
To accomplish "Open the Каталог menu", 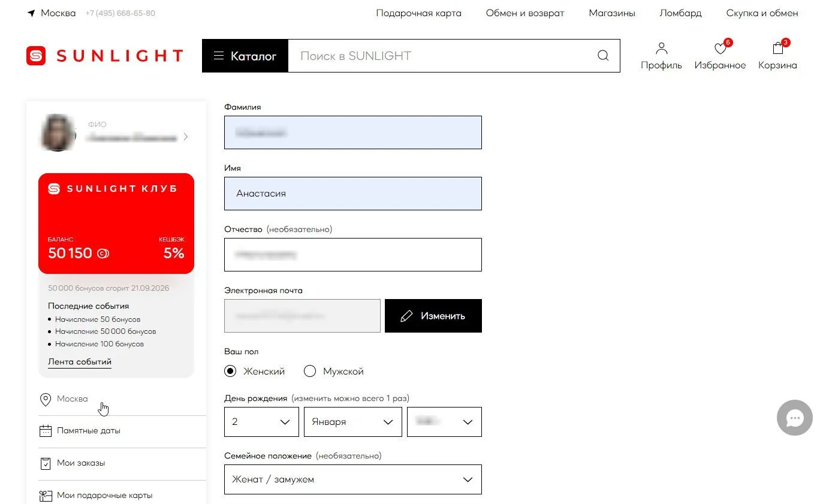I will pyautogui.click(x=245, y=56).
